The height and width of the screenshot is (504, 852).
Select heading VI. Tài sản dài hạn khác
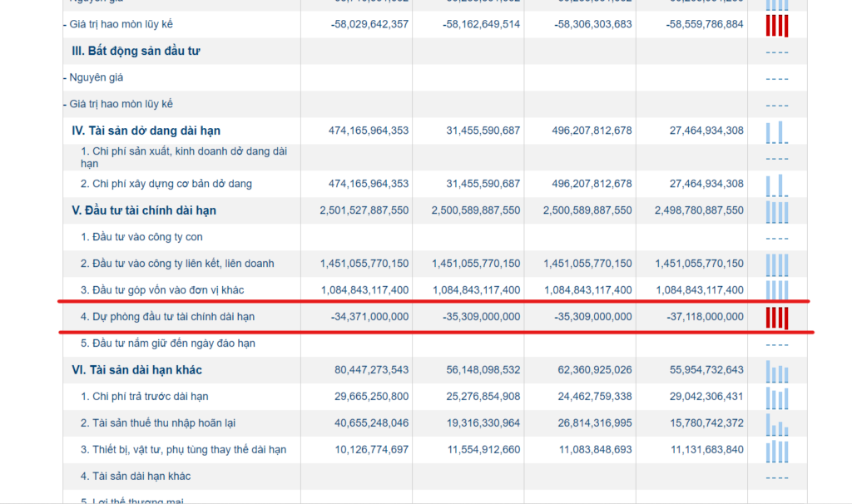[137, 370]
